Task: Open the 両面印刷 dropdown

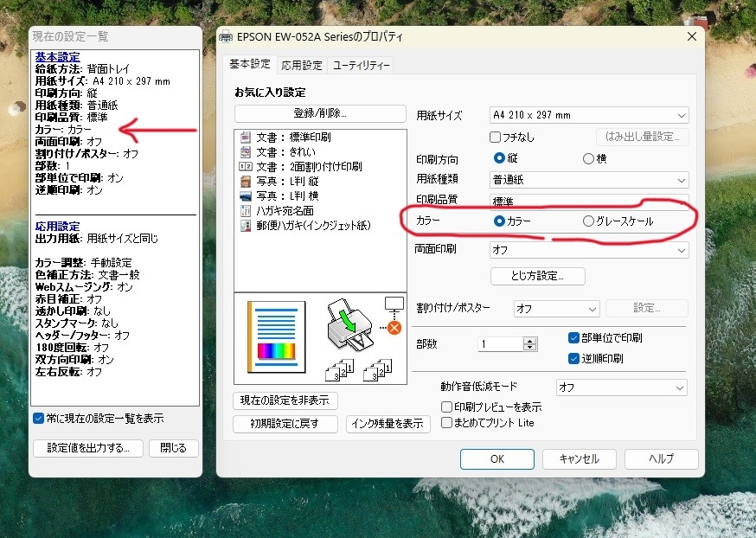Action: tap(589, 250)
